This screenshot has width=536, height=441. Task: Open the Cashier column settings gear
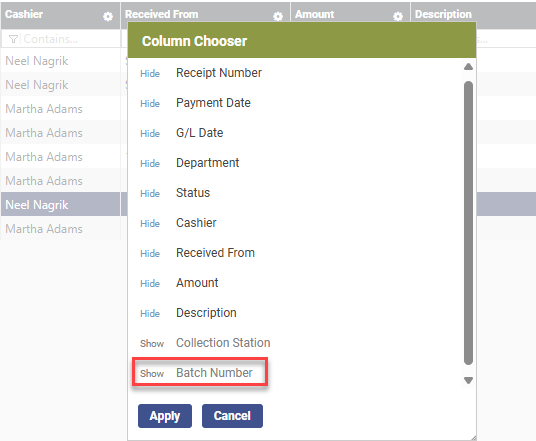[x=108, y=16]
